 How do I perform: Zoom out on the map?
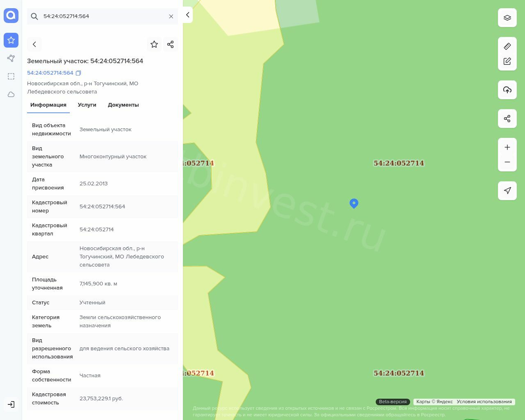pos(507,162)
